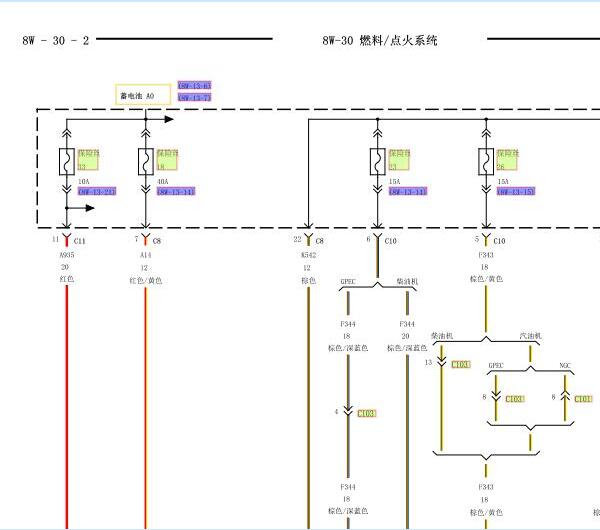
Task: Open the C103 connector link at pin 13
Action: [461, 364]
